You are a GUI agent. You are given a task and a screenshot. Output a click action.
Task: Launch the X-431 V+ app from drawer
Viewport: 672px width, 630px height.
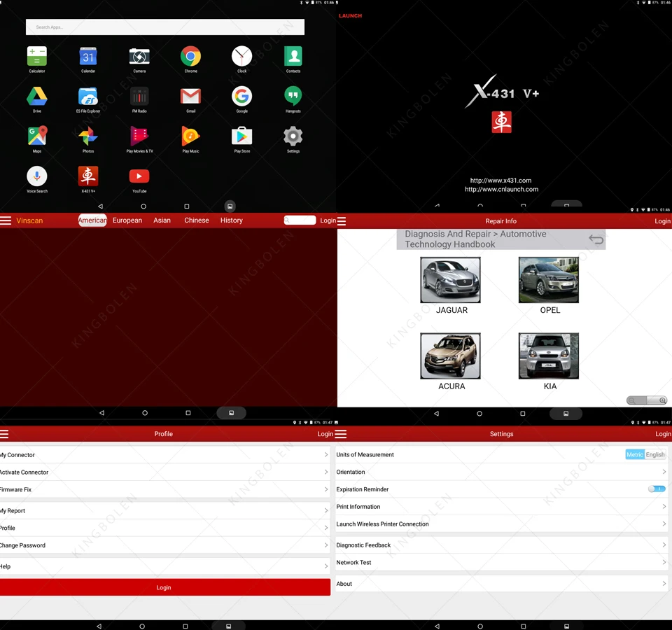click(88, 176)
